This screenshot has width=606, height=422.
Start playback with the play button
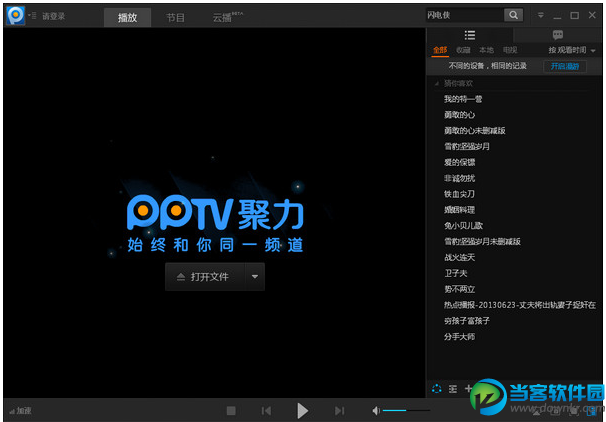tap(302, 410)
